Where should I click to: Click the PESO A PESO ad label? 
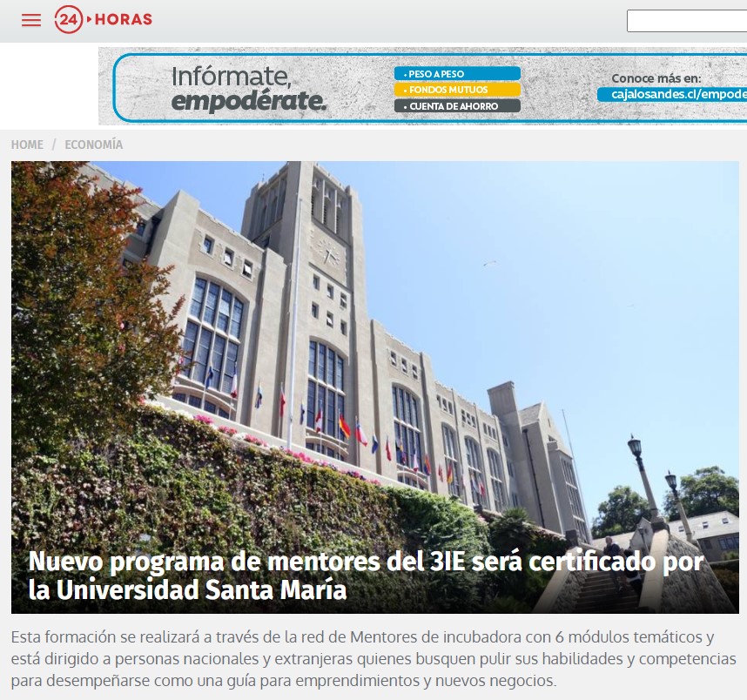pos(457,74)
